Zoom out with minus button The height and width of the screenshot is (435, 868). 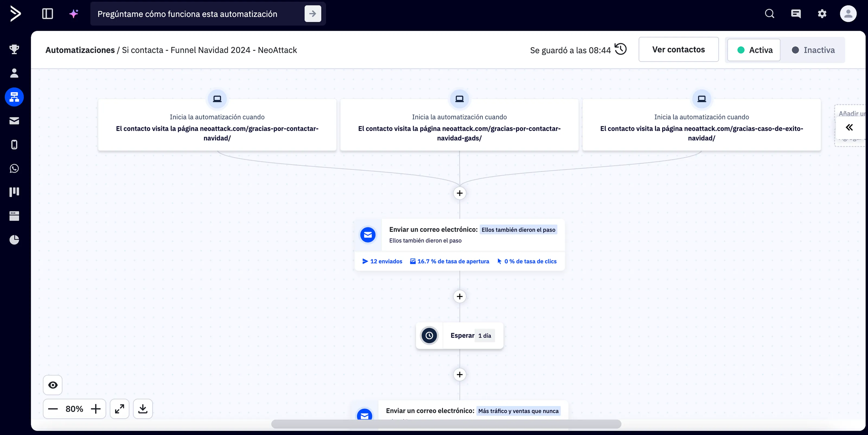click(x=53, y=409)
